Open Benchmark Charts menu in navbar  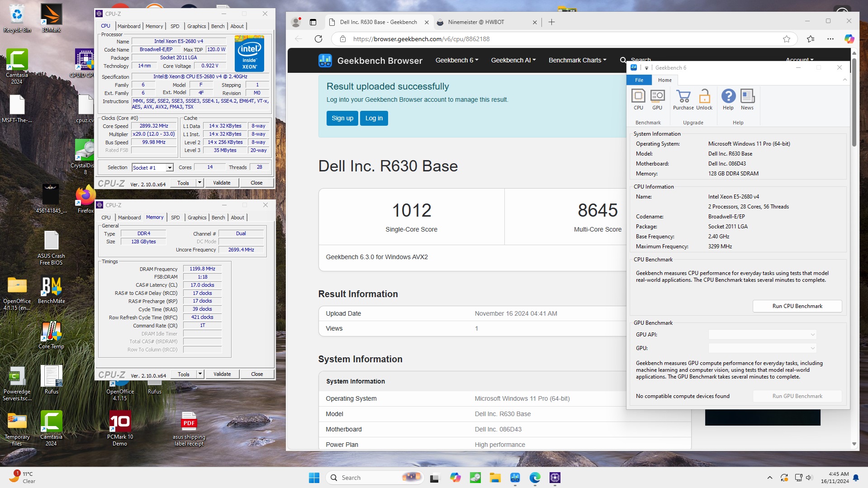pos(577,60)
